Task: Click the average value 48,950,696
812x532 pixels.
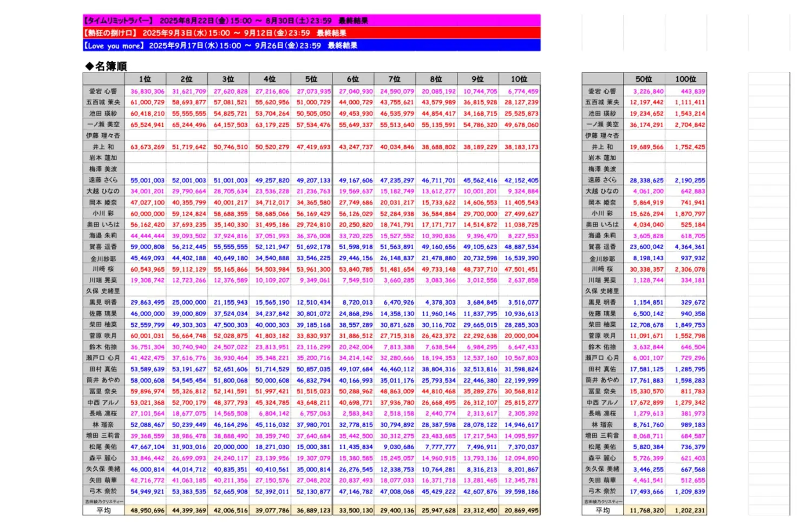Action: pyautogui.click(x=147, y=510)
